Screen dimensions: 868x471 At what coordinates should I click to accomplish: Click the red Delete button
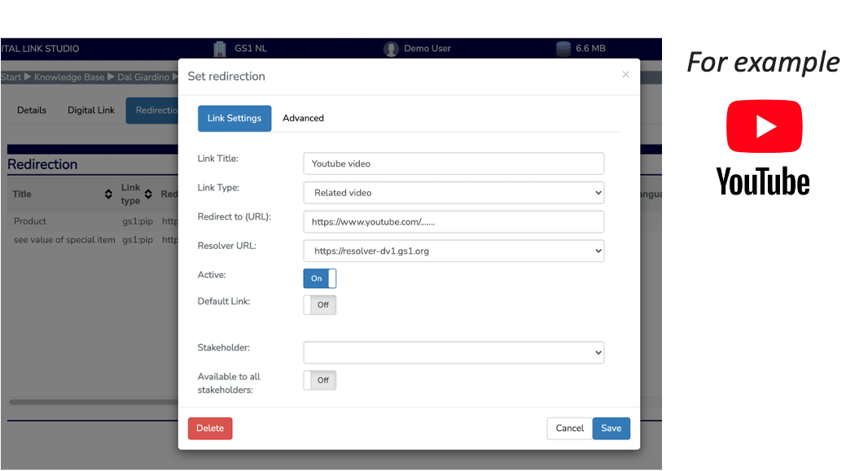[210, 429]
